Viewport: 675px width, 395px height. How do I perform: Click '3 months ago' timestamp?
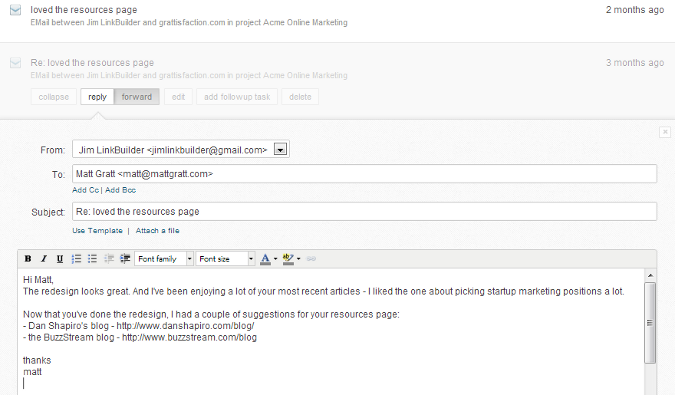coord(635,63)
